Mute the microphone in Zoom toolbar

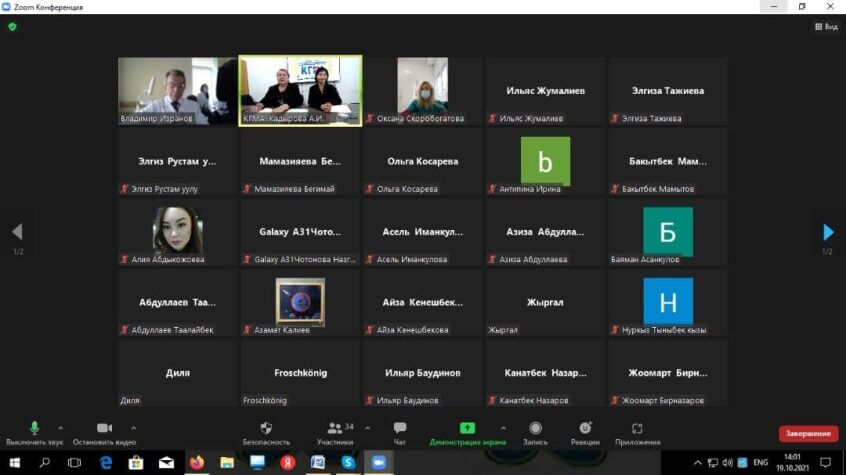tap(34, 429)
